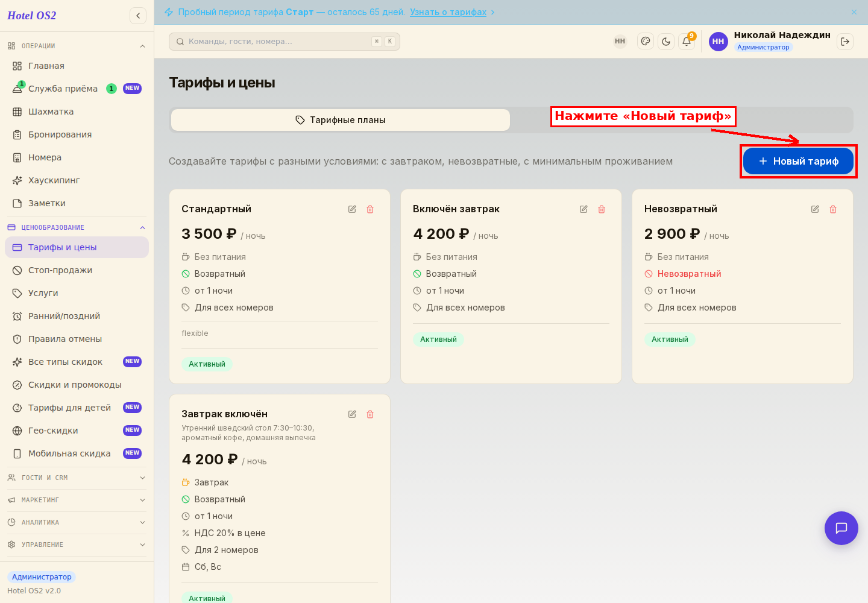868x603 pixels.
Task: Toggle dark mode moon icon
Action: [666, 42]
